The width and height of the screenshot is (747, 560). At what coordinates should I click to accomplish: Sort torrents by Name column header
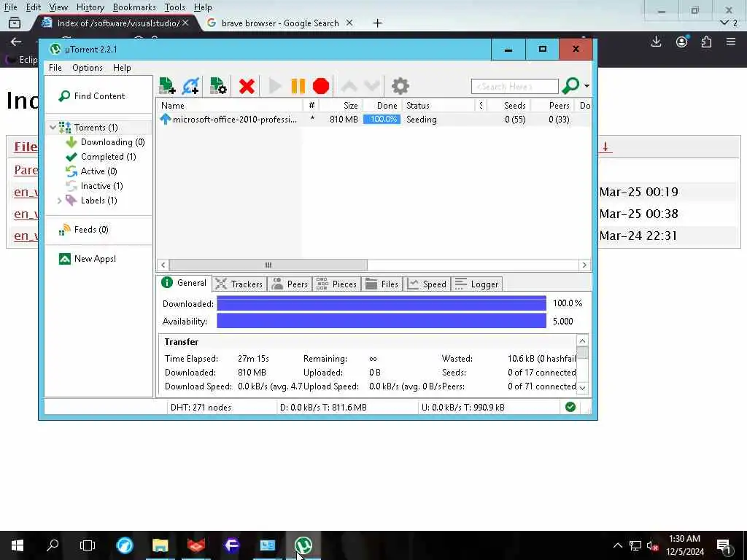pos(230,106)
